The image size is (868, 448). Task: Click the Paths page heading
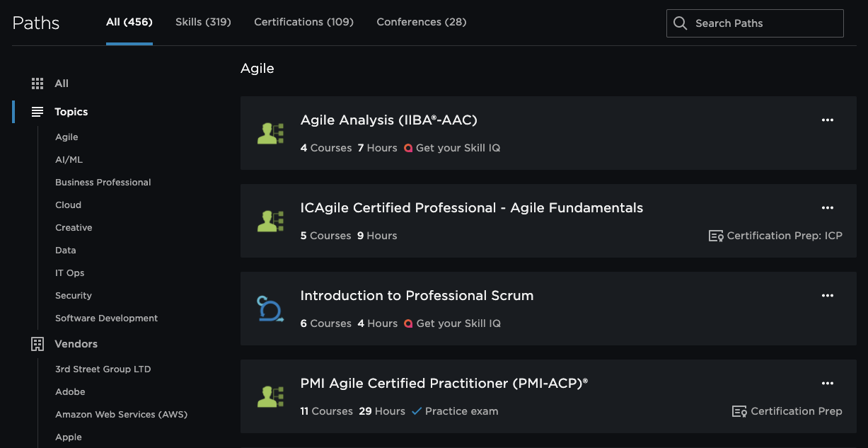click(36, 23)
